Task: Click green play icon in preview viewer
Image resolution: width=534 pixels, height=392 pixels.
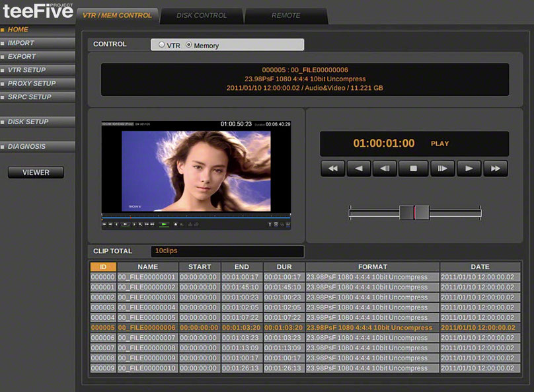Action: coord(164,224)
